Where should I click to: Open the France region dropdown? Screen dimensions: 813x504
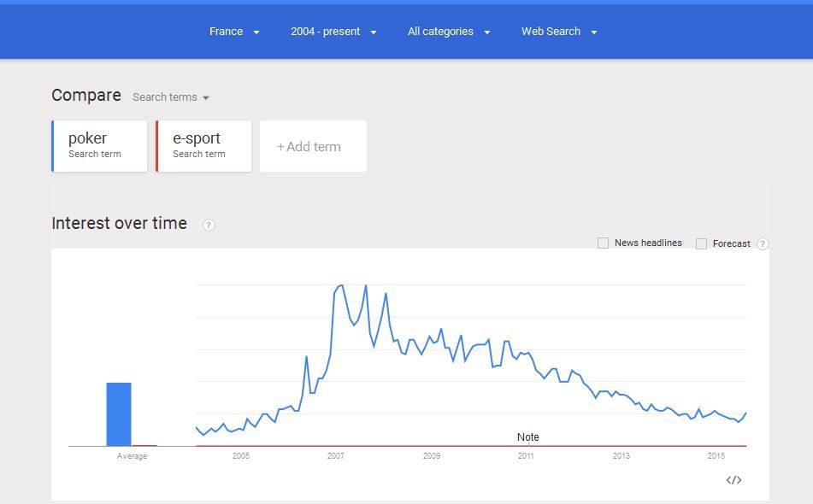point(234,32)
